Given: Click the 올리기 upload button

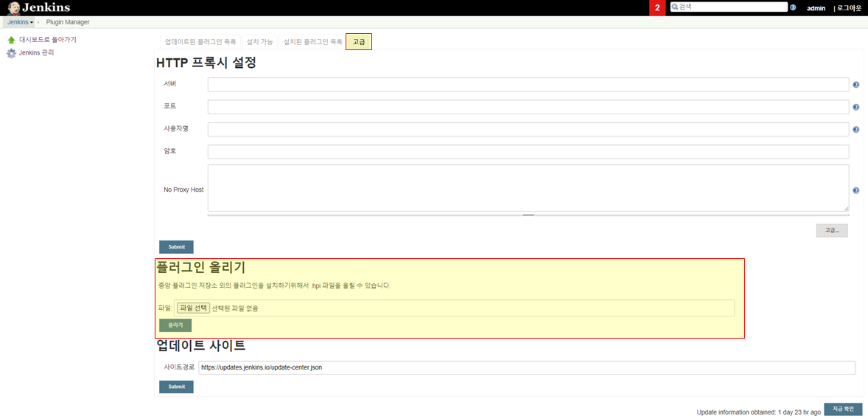Looking at the screenshot, I should coord(175,325).
